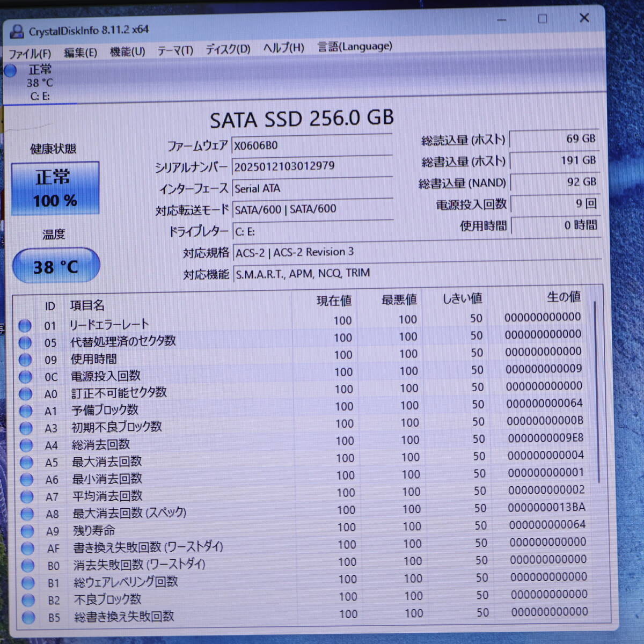Click the 現在値 column header
644x644 pixels.
(334, 301)
